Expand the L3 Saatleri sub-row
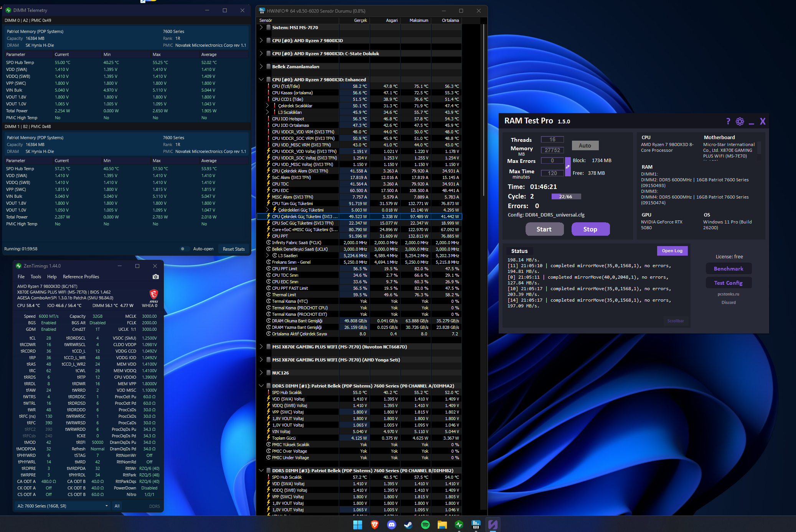The image size is (796, 532). 267,256
